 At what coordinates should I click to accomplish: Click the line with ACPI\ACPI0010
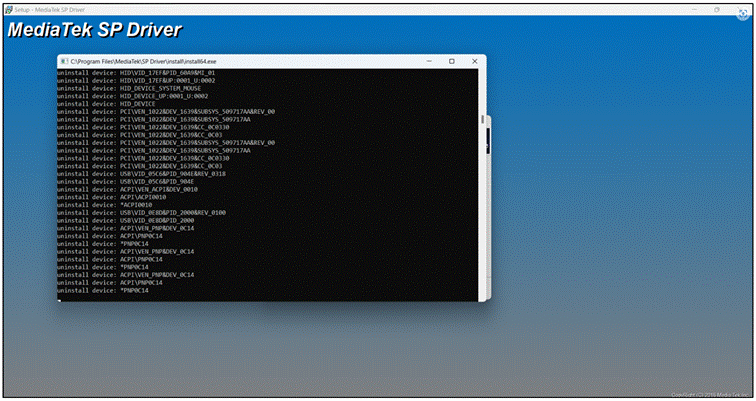pos(111,197)
